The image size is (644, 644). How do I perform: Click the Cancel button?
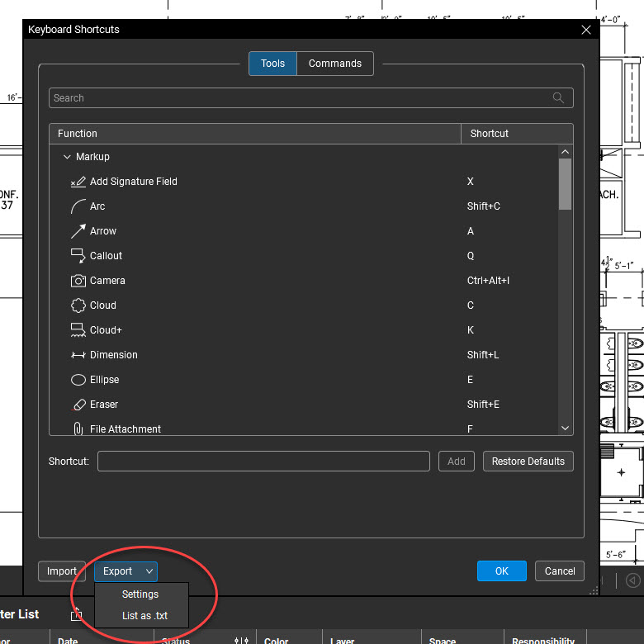tap(560, 571)
